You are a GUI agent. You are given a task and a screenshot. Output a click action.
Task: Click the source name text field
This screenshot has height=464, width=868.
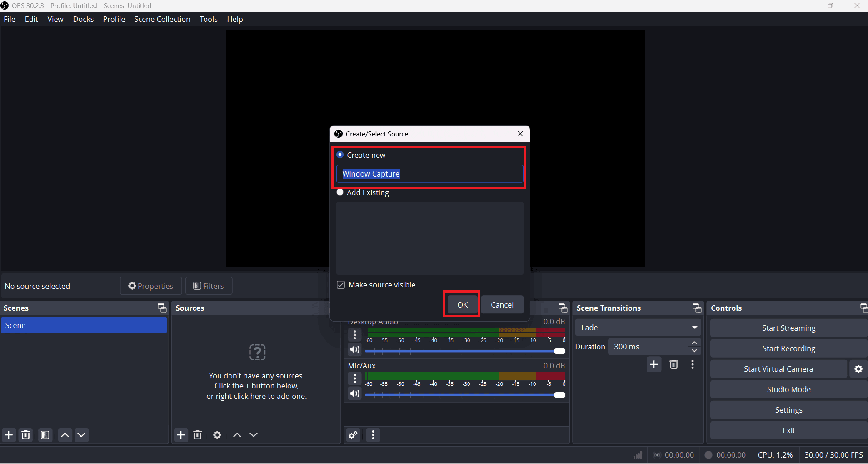[430, 174]
